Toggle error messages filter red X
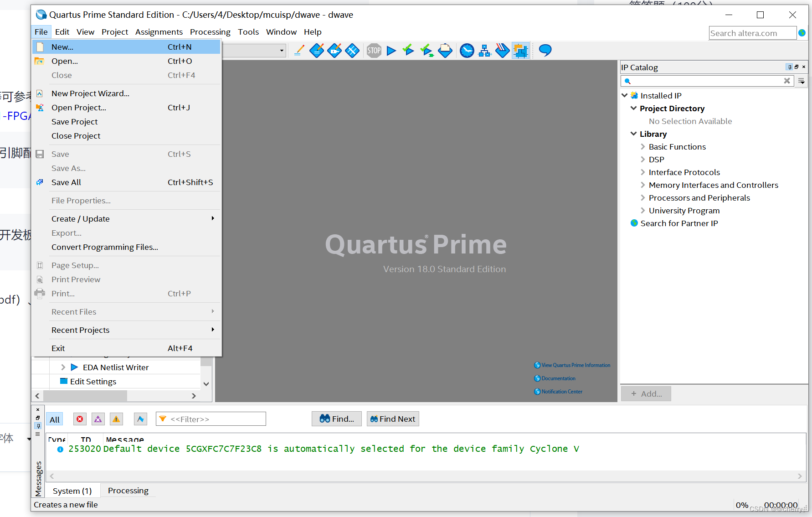 [80, 419]
